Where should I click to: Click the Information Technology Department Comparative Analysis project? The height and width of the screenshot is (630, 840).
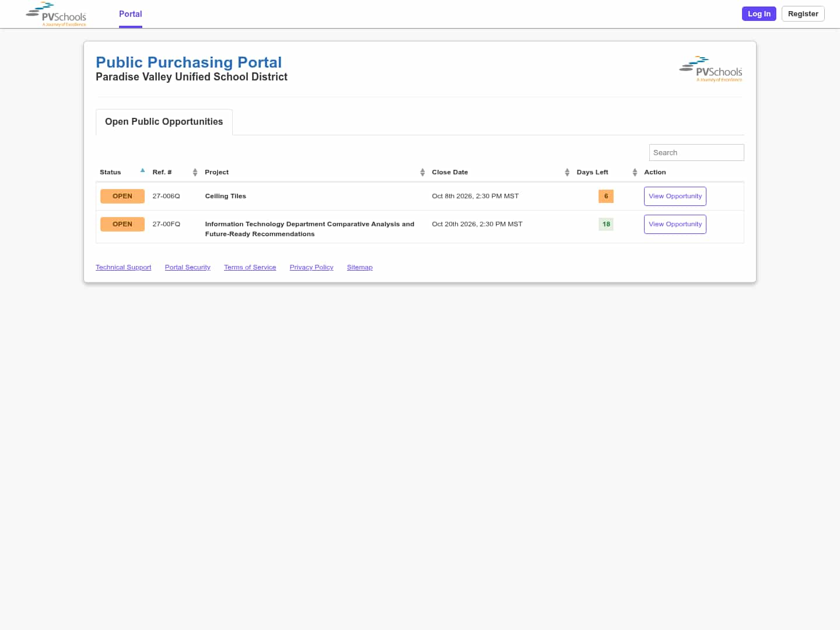point(310,229)
